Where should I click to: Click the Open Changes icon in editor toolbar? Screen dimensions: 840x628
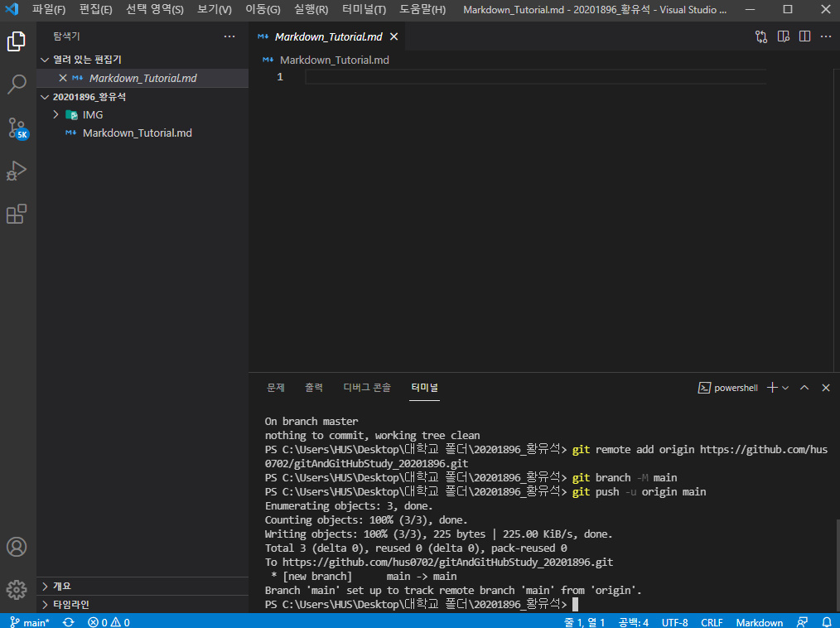[x=761, y=36]
